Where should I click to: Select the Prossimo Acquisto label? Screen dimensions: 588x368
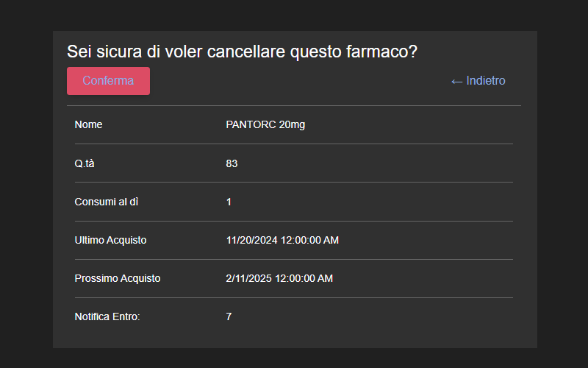point(118,279)
